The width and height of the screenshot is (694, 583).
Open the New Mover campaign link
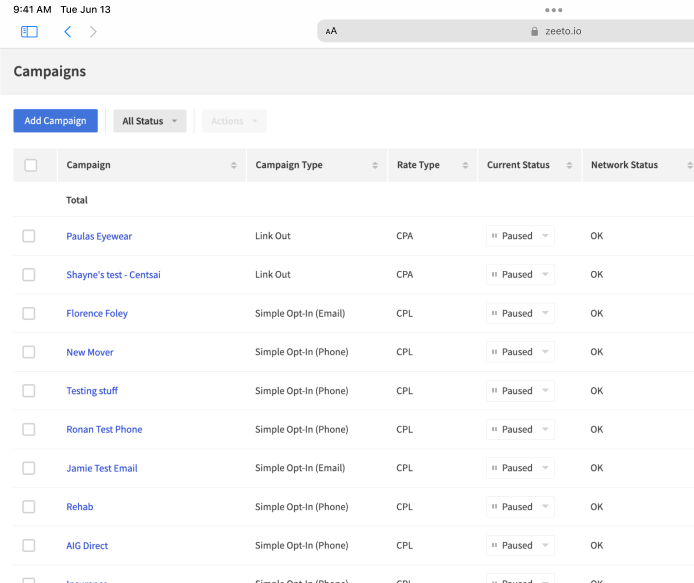[x=90, y=352]
